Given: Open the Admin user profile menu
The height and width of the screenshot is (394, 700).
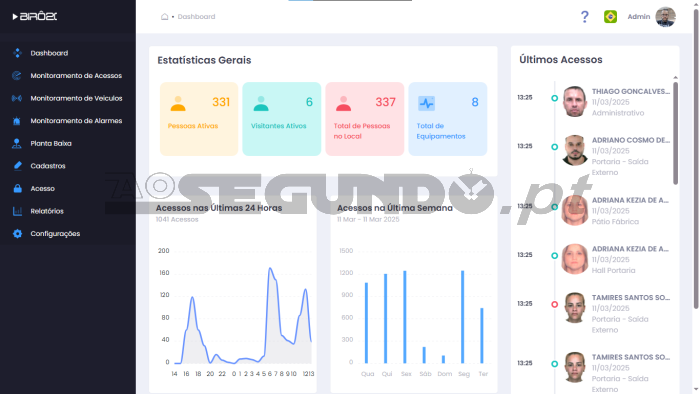Looking at the screenshot, I should click(x=651, y=17).
